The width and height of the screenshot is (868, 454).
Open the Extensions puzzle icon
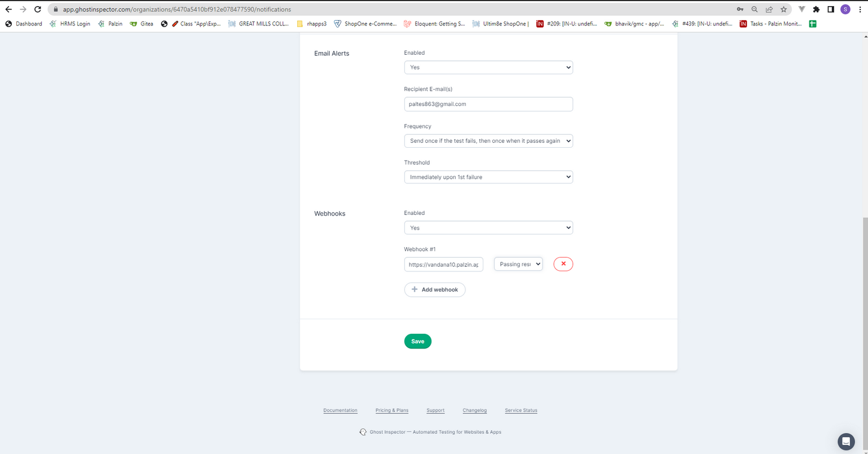[816, 10]
